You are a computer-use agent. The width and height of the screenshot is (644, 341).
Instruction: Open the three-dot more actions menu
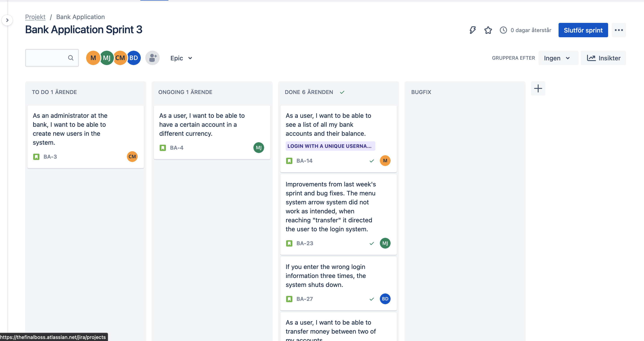pyautogui.click(x=619, y=30)
